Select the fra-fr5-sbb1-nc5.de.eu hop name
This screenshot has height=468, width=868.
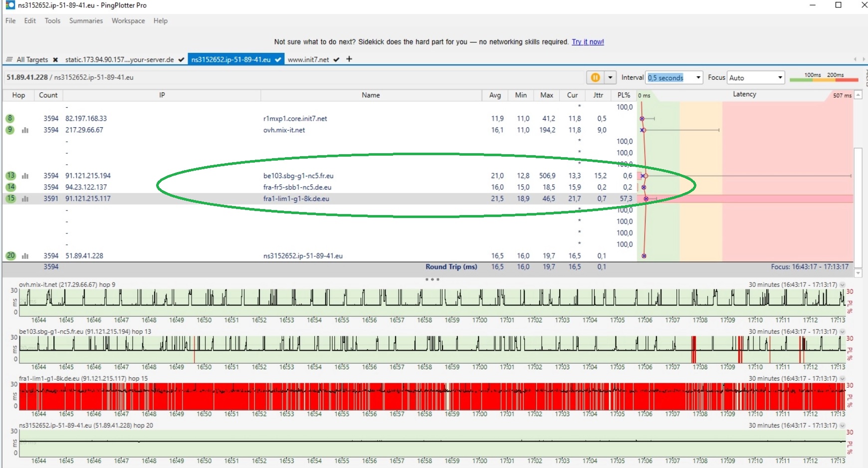[297, 188]
